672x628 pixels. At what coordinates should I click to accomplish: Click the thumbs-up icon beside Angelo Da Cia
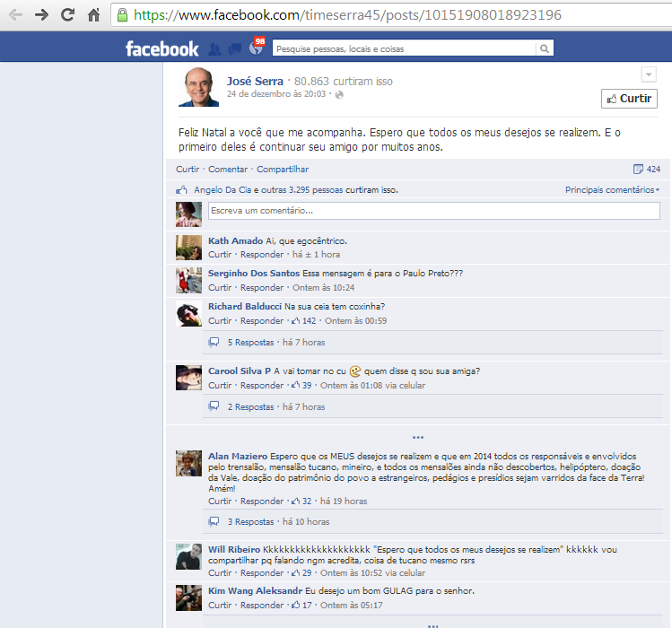tap(182, 190)
